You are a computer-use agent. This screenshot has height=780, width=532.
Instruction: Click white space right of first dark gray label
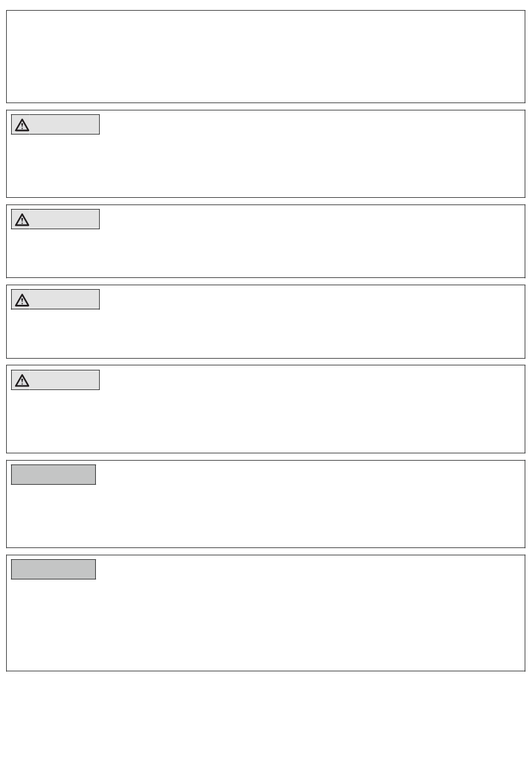310,475
